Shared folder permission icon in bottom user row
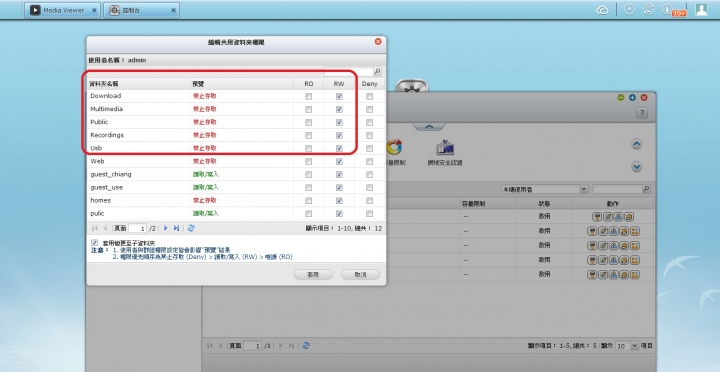The height and width of the screenshot is (372, 720). tap(624, 275)
